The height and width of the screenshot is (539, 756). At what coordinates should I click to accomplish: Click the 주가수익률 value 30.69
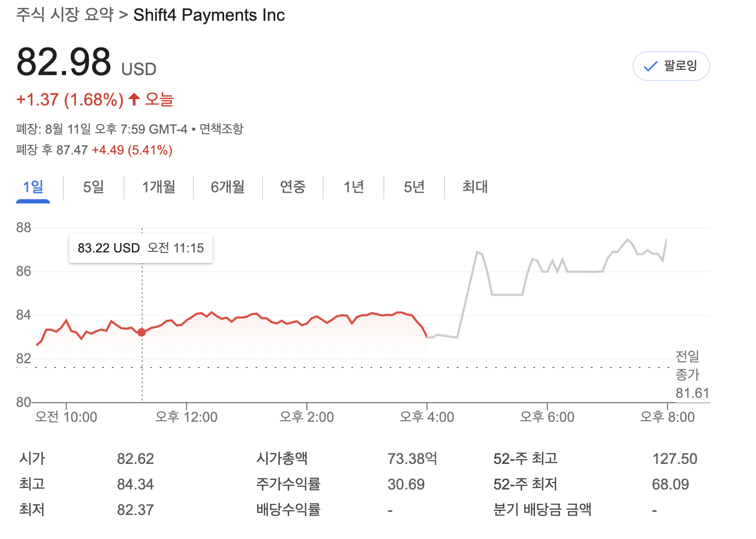406,484
